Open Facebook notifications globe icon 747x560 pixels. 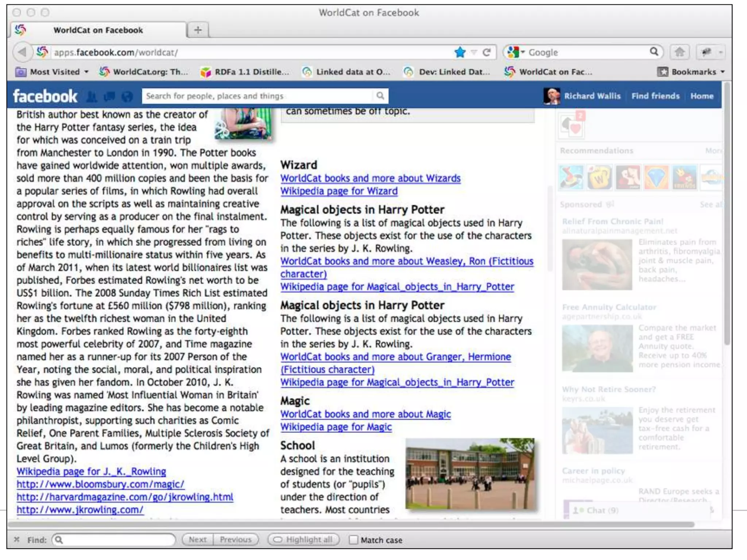[x=127, y=97]
